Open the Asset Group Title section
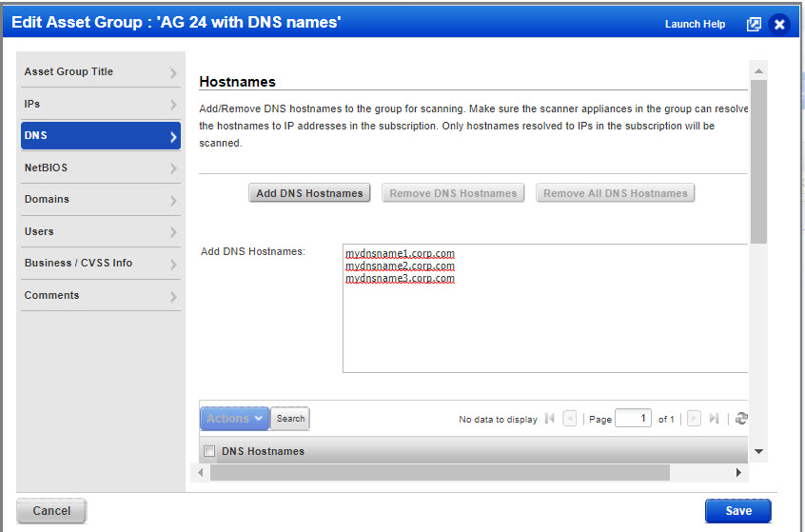This screenshot has width=805, height=532. pos(101,72)
